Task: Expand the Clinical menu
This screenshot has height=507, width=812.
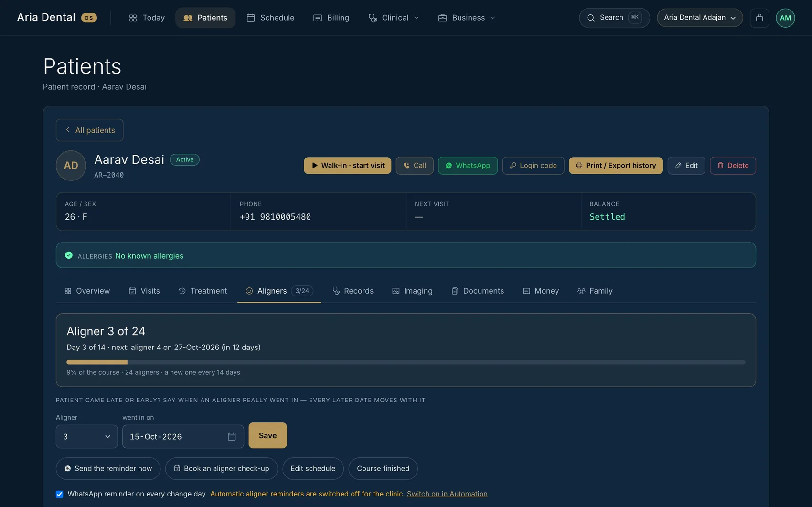Action: (x=394, y=18)
